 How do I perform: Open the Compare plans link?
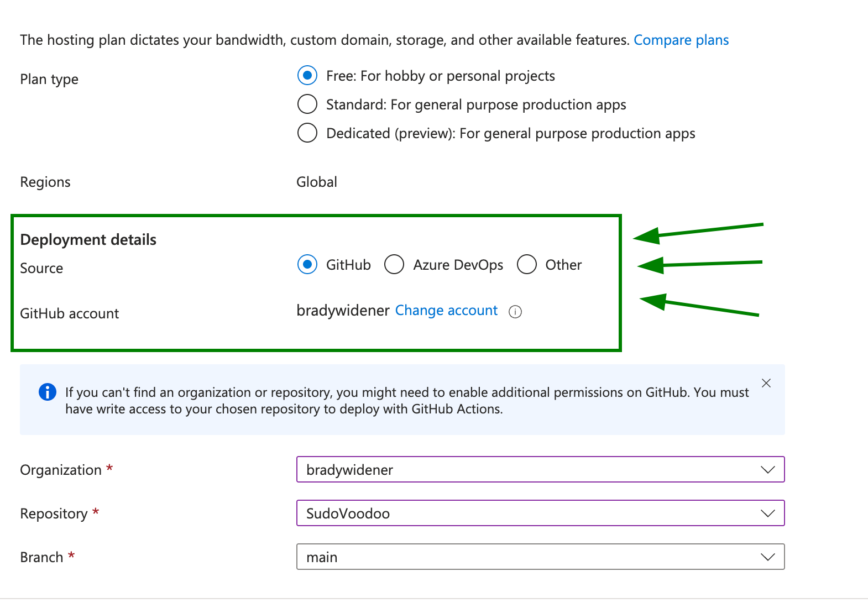coord(681,40)
